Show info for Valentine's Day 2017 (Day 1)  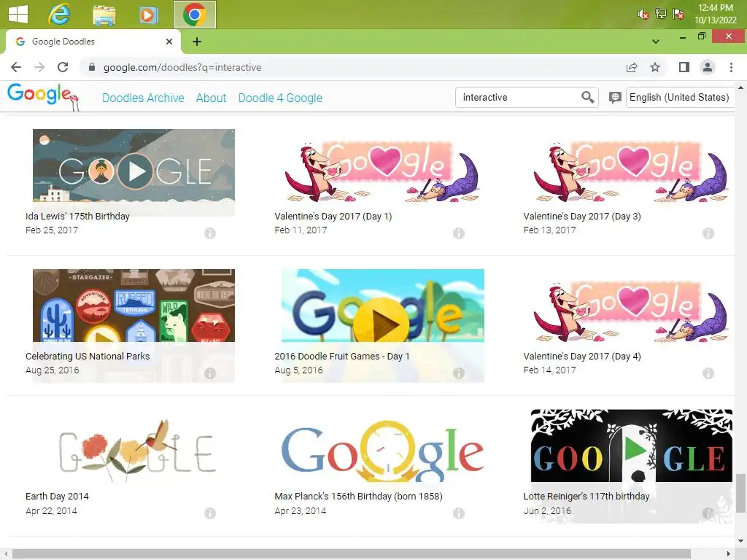[459, 233]
